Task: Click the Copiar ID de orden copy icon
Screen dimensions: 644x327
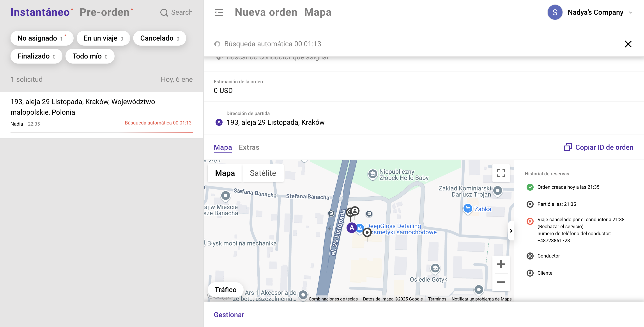Action: (568, 147)
